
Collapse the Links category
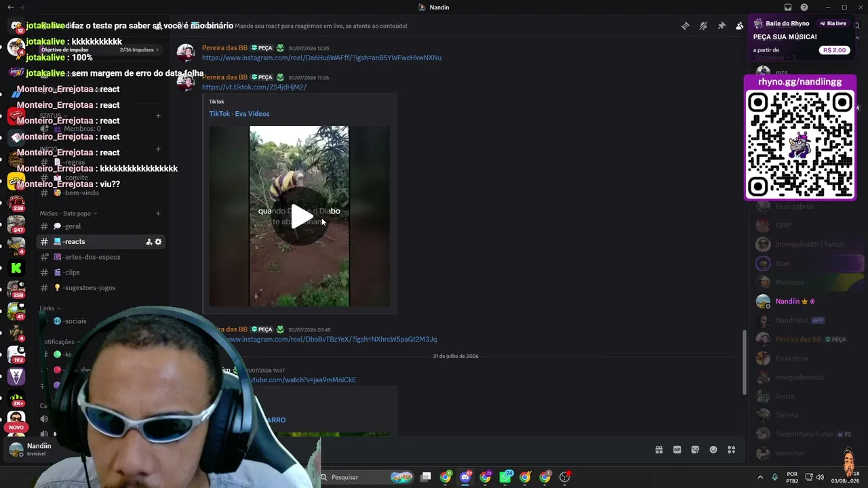(50, 308)
